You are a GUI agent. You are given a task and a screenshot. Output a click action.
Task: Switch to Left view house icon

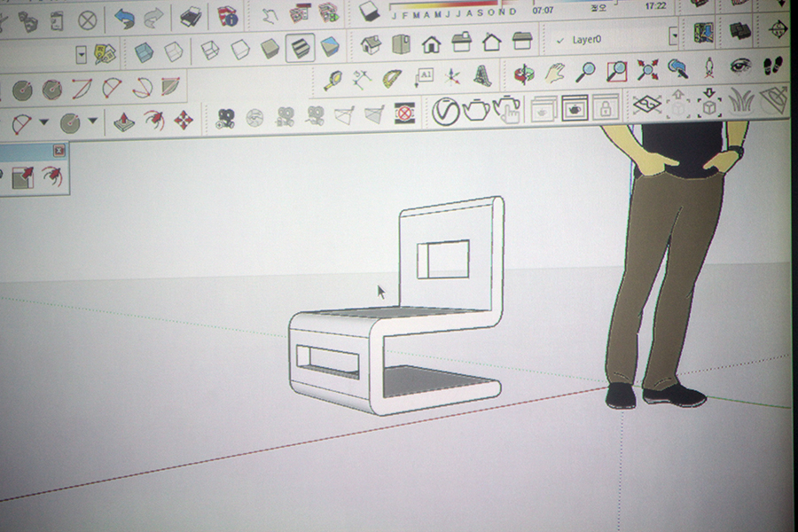[x=522, y=41]
